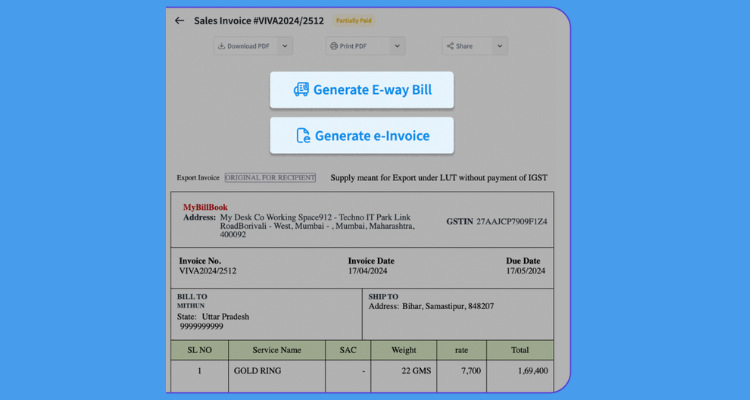Click the Sales Invoice #VIVA2024/2512 title
This screenshot has width=750, height=400.
pyautogui.click(x=258, y=20)
